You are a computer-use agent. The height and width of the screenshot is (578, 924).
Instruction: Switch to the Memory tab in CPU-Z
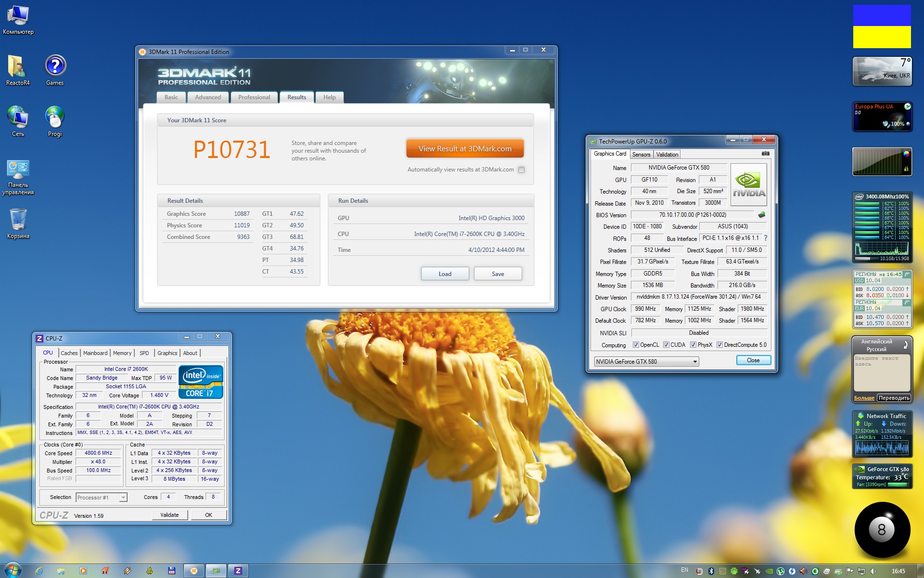pos(122,353)
